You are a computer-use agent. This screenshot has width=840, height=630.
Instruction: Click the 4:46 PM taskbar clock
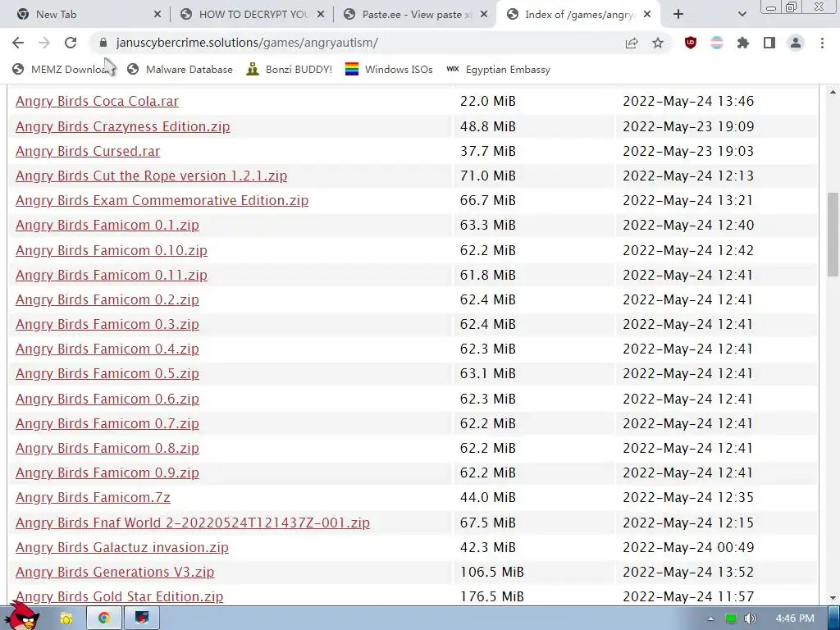tap(794, 619)
